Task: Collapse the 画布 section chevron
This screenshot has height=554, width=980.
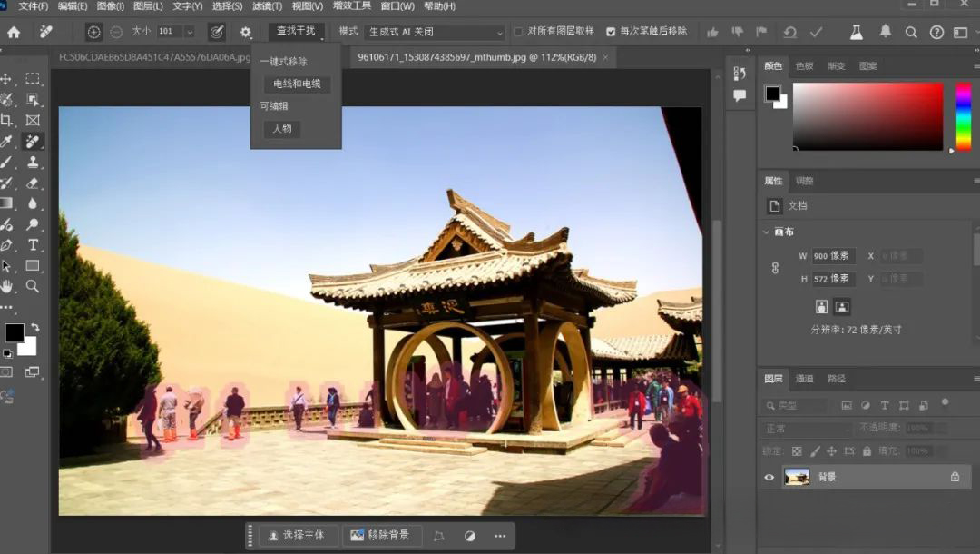Action: pos(766,232)
